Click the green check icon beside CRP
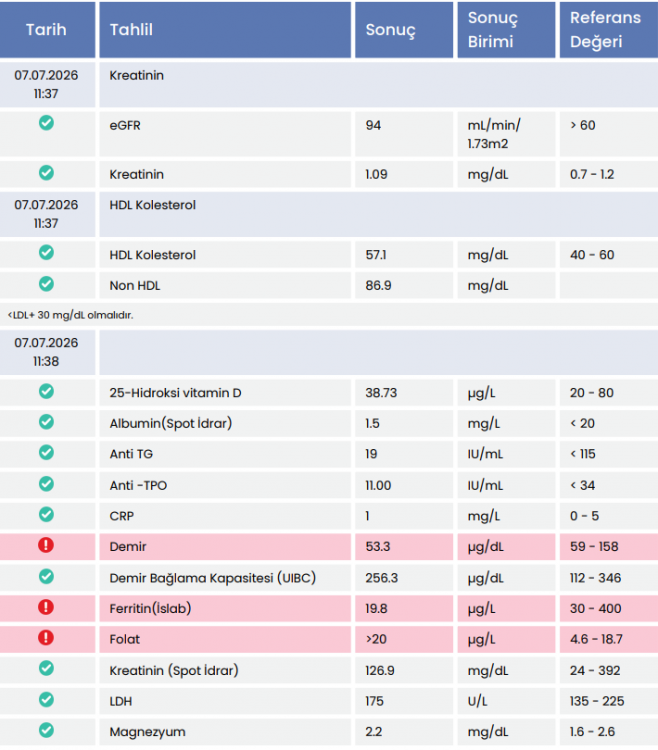Screen dimensions: 658x750 click(46, 514)
